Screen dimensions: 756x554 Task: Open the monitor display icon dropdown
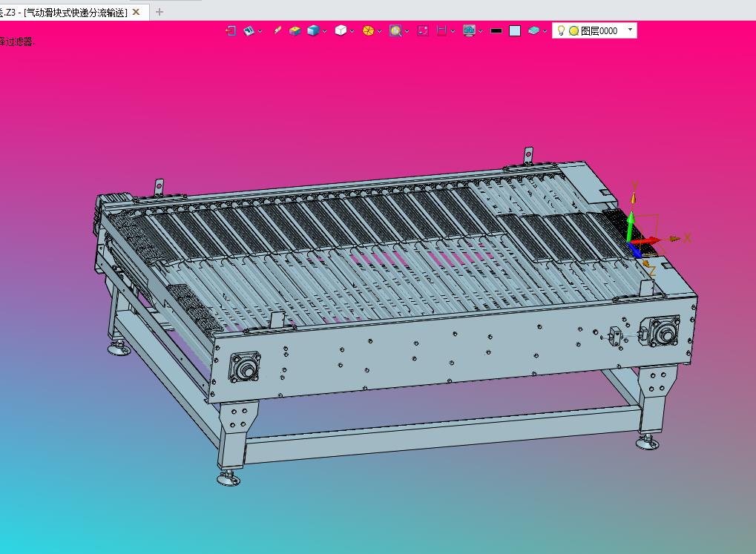481,31
